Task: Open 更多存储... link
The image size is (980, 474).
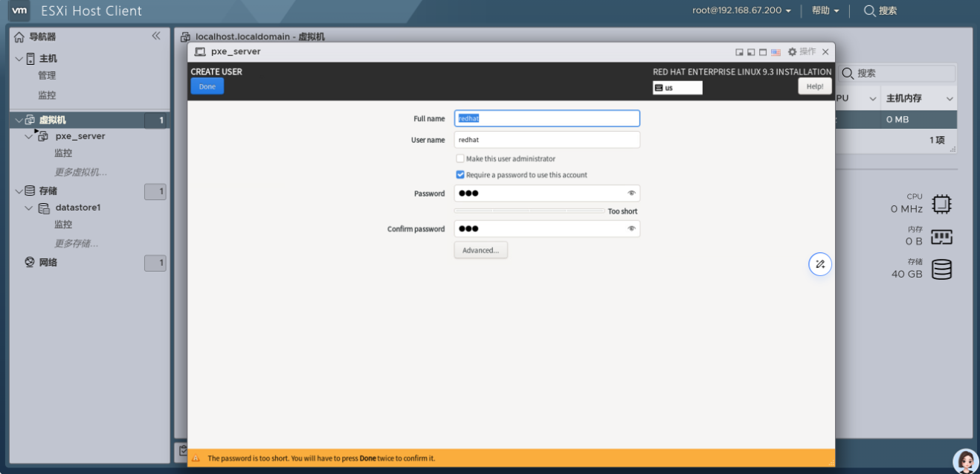Action: (x=76, y=244)
